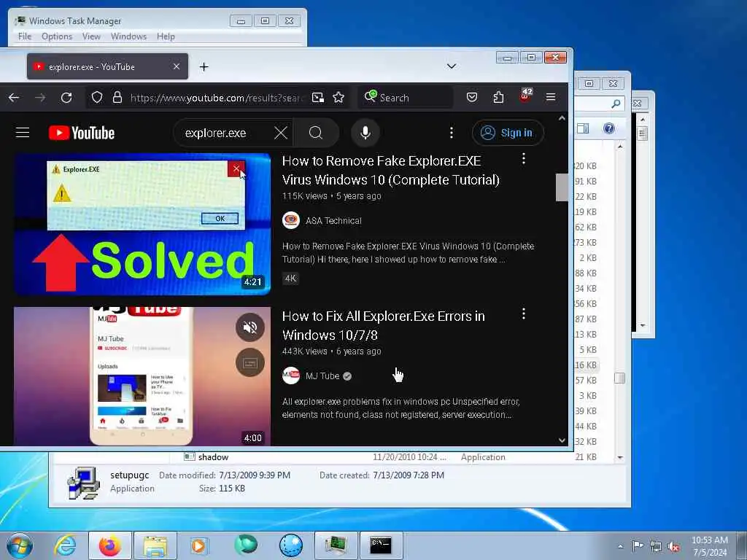747x560 pixels.
Task: Open How to Remove Fake Explorer.EXE title
Action: point(391,171)
